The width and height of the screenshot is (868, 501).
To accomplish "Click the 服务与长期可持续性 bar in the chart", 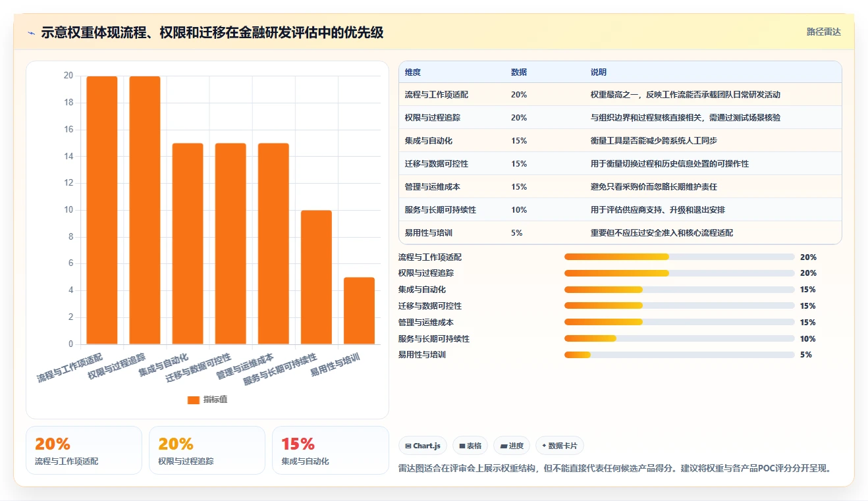I will click(316, 277).
